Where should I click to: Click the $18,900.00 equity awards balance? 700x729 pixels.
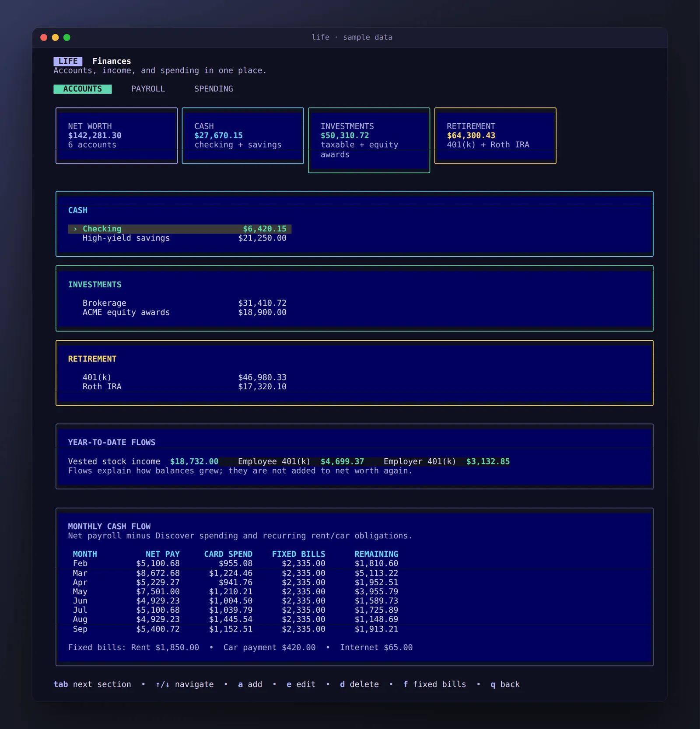[x=262, y=312]
